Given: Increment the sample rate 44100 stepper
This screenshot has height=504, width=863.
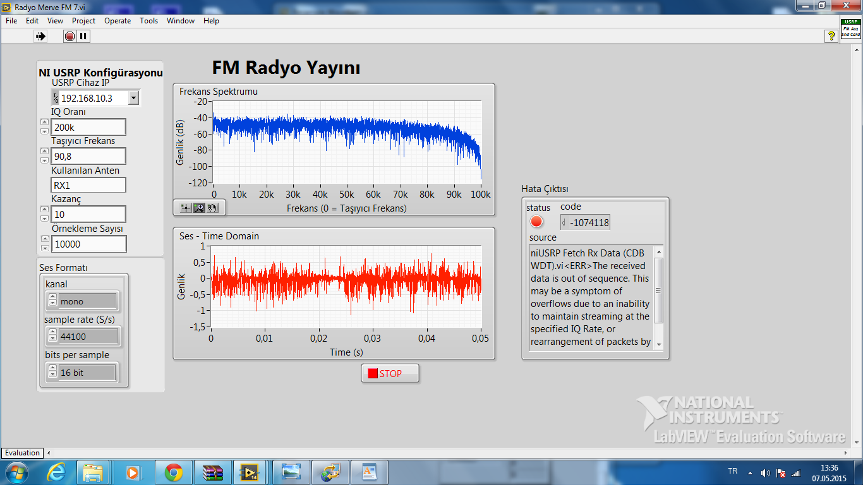Looking at the screenshot, I should (x=52, y=333).
